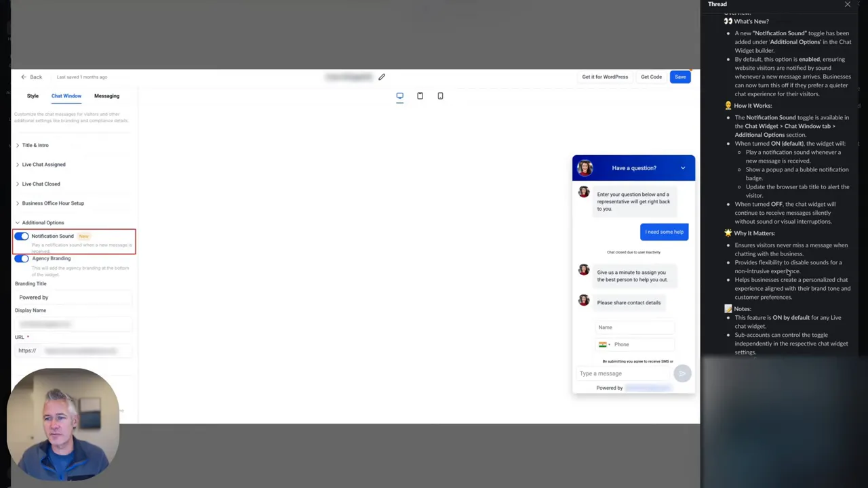Switch to the Messaging tab
The width and height of the screenshot is (868, 488).
tap(106, 96)
